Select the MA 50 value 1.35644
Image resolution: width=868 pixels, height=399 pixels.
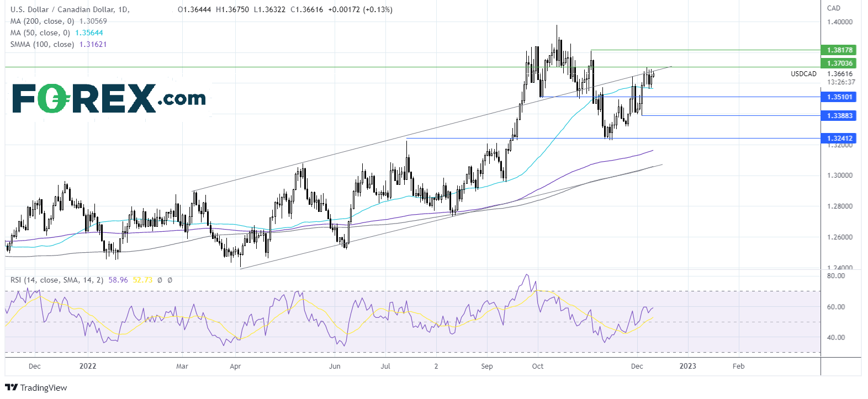click(x=89, y=33)
